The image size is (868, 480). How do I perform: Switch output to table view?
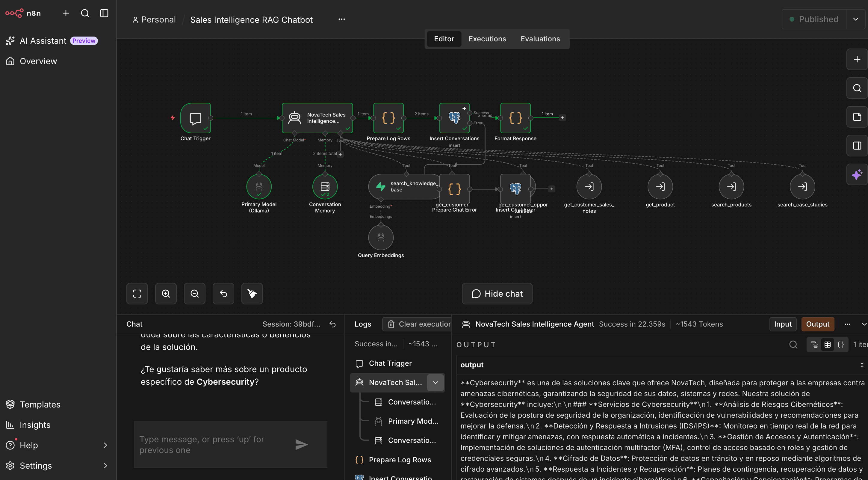click(828, 345)
